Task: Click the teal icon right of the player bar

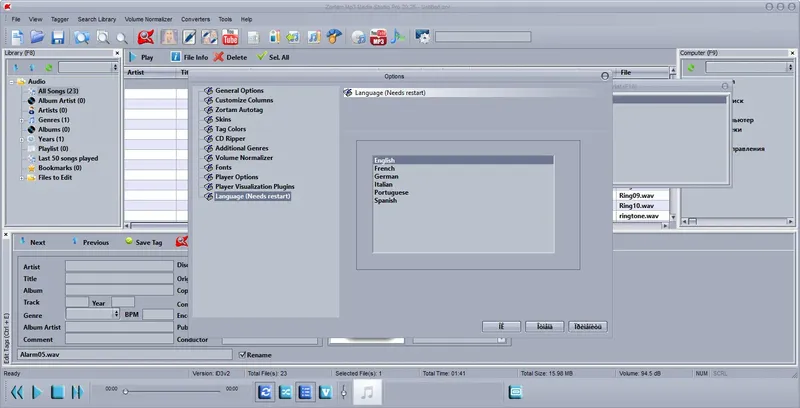Action: tap(516, 392)
